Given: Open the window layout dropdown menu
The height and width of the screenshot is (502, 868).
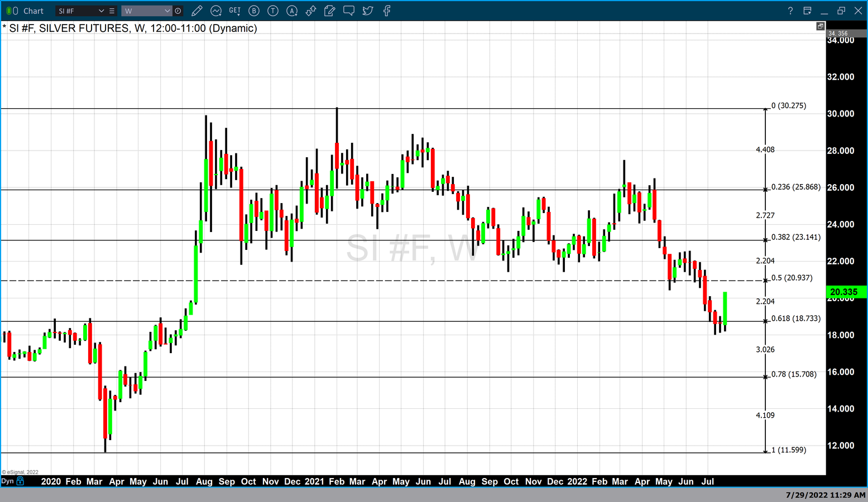Looking at the screenshot, I should click(x=807, y=11).
